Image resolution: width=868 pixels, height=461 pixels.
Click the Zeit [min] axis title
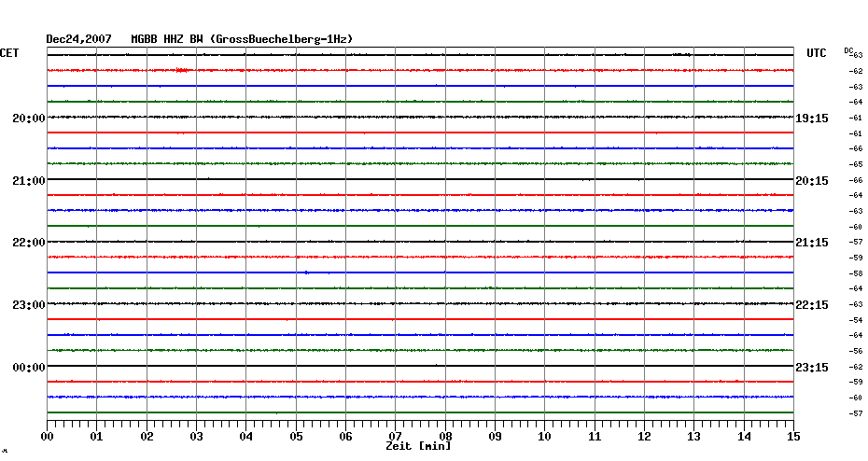[x=418, y=446]
